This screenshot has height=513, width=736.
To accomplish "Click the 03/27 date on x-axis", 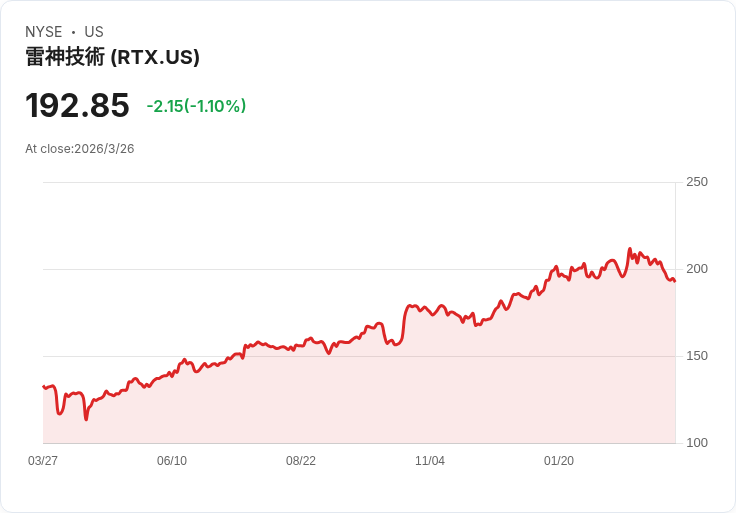I will pyautogui.click(x=43, y=461).
